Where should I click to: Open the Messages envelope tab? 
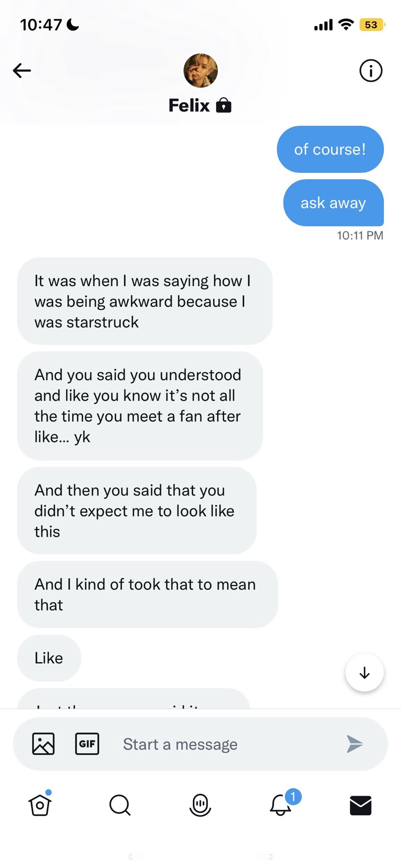coord(361,805)
